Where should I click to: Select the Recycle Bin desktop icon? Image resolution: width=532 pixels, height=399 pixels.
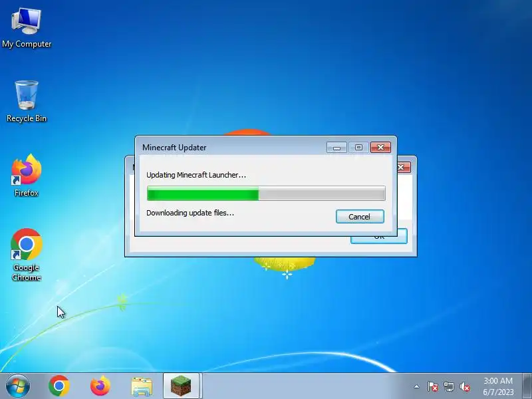pyautogui.click(x=27, y=101)
